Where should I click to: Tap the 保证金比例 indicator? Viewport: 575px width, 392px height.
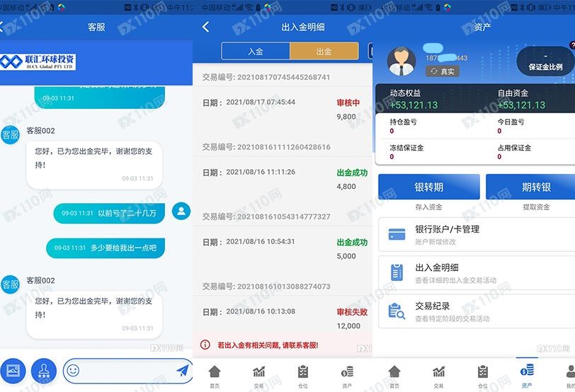(x=546, y=62)
